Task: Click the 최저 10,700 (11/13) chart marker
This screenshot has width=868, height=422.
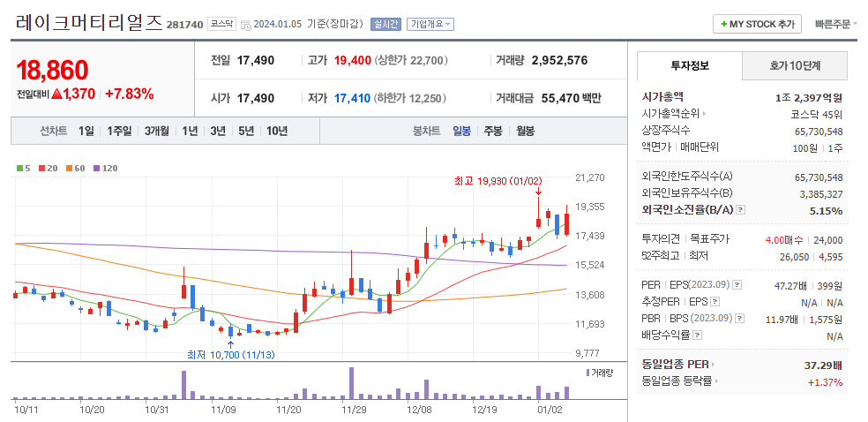Action: [x=231, y=354]
